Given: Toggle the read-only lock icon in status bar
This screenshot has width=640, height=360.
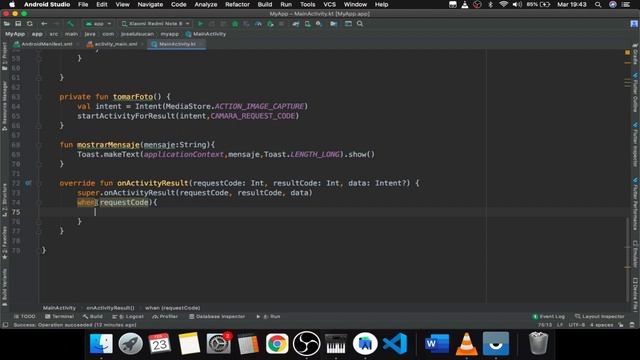Looking at the screenshot, I should point(621,325).
